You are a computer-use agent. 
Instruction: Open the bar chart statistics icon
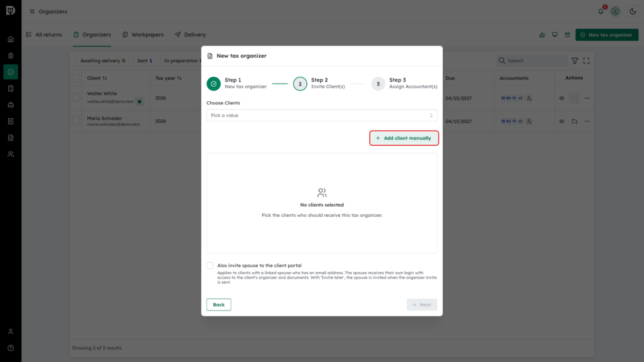[x=542, y=35]
